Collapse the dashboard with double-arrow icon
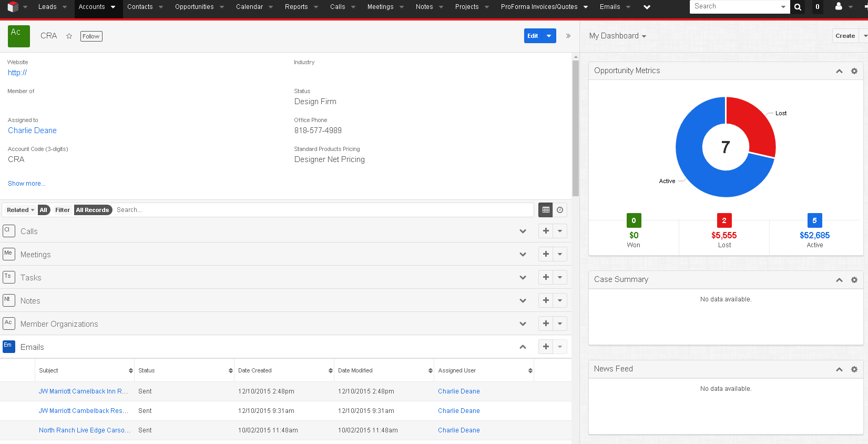 tap(568, 36)
